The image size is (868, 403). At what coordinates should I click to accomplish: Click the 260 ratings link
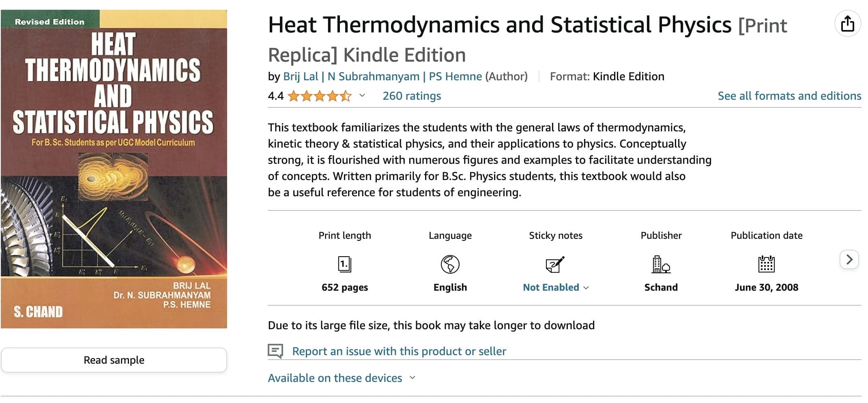[x=412, y=96]
